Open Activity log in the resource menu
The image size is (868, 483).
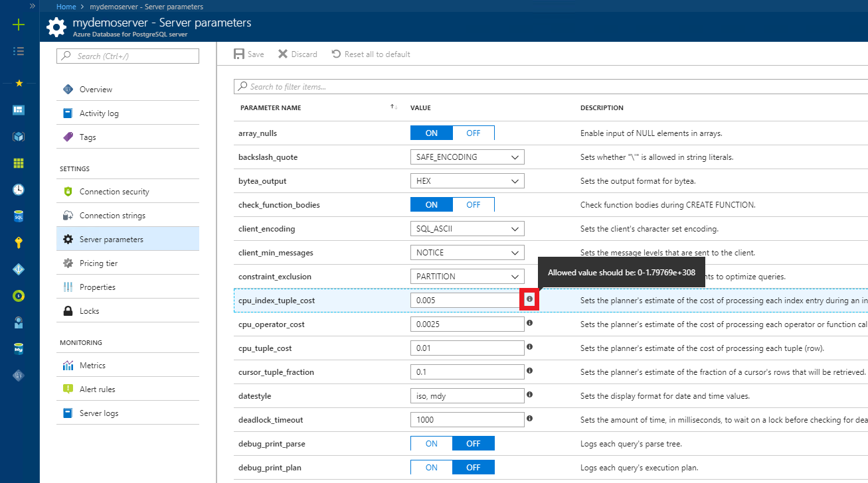pos(128,113)
